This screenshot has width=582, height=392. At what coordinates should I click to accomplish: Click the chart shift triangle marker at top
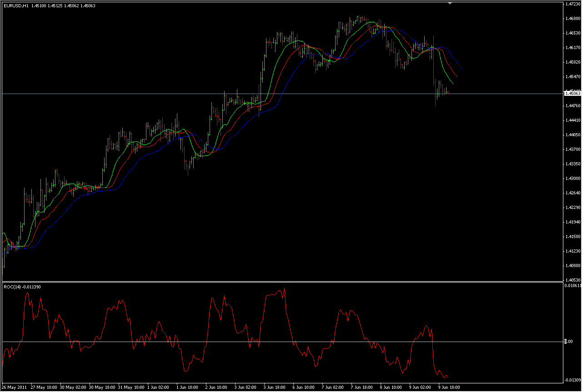(450, 3)
